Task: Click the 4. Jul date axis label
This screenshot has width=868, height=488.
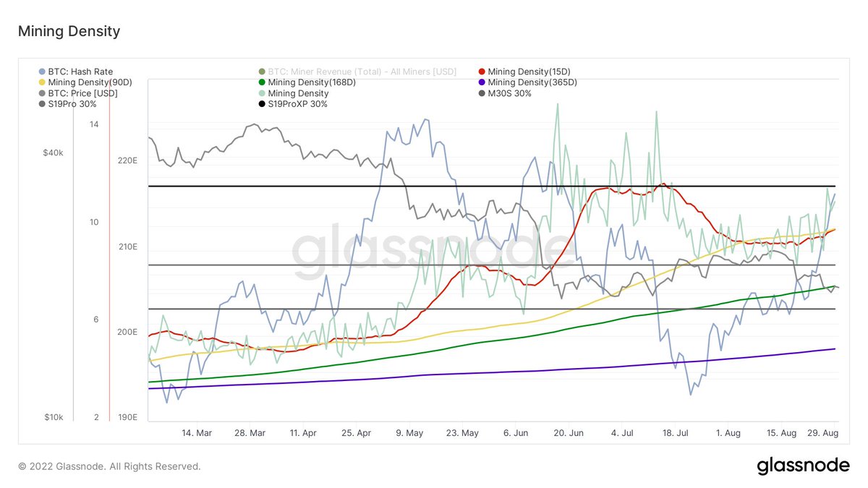Action: [622, 433]
